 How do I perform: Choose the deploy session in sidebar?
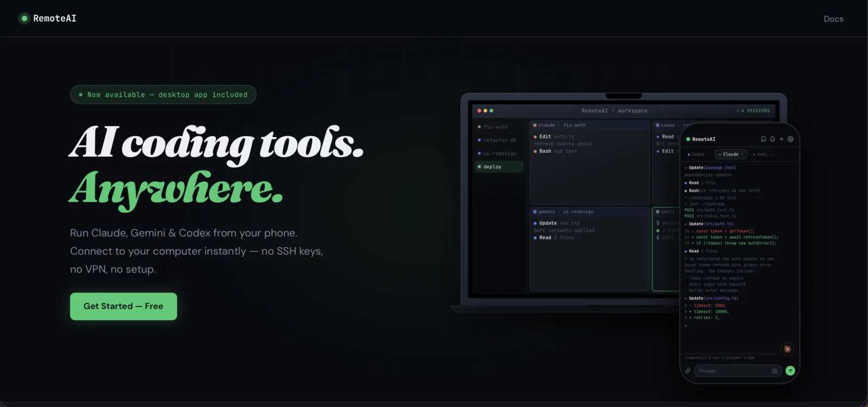click(493, 167)
